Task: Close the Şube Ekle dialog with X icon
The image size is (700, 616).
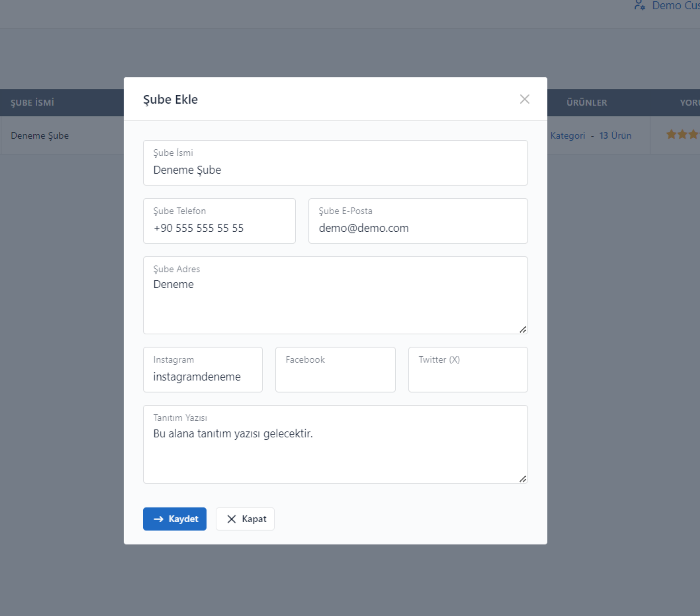Action: [524, 99]
